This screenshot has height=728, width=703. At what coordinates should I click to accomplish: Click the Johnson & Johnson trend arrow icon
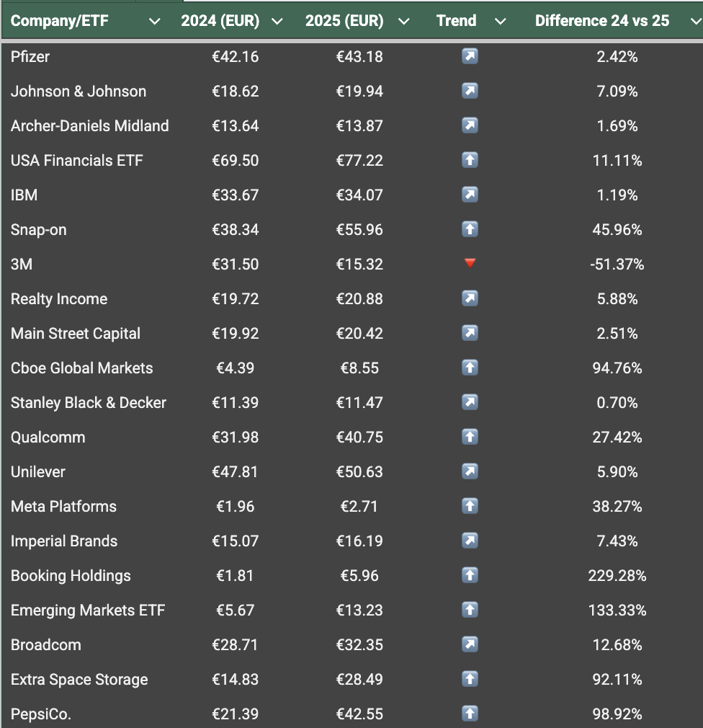[x=470, y=91]
